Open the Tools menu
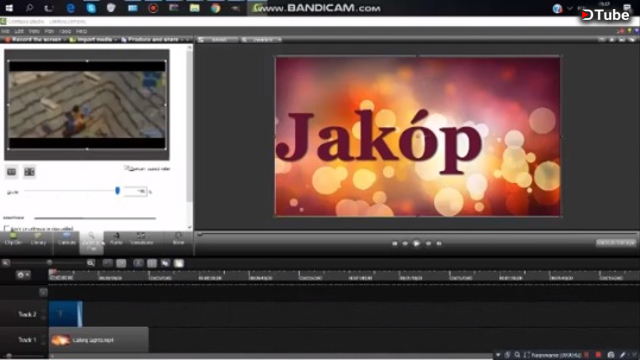Image resolution: width=640 pixels, height=360 pixels. click(65, 31)
